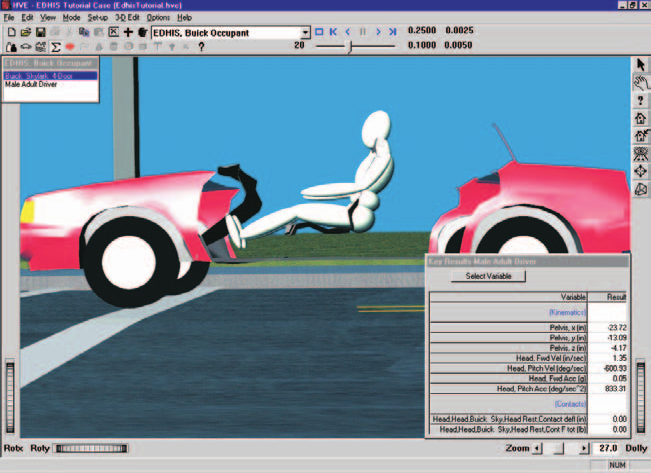Click the Pelvis, x (in) row
This screenshot has height=473, width=651.
(x=529, y=328)
